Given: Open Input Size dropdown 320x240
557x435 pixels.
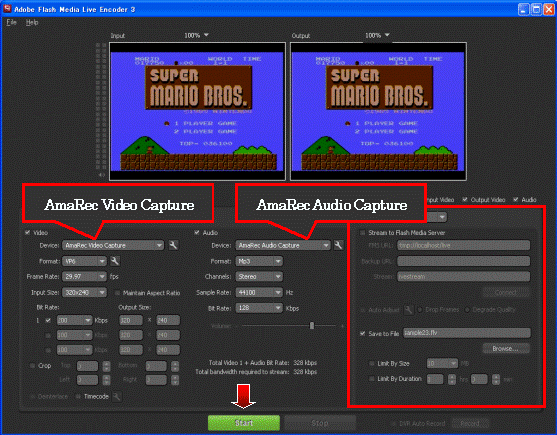Looking at the screenshot, I should [x=84, y=293].
